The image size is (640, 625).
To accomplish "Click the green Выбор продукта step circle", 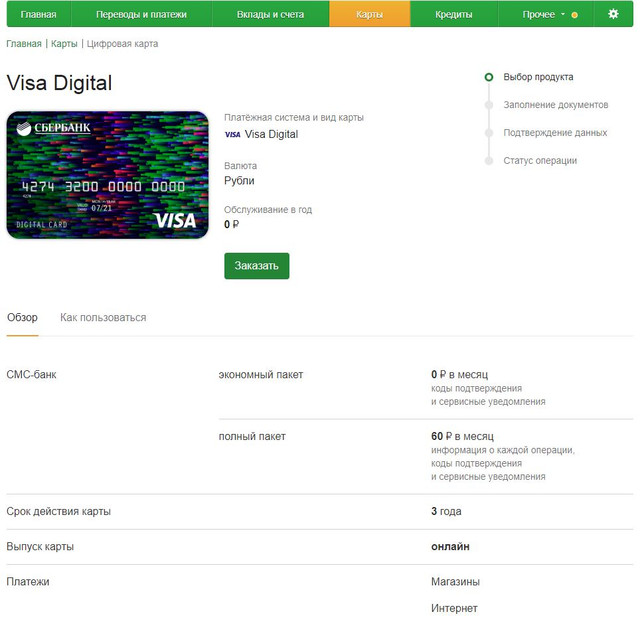I will pyautogui.click(x=489, y=77).
